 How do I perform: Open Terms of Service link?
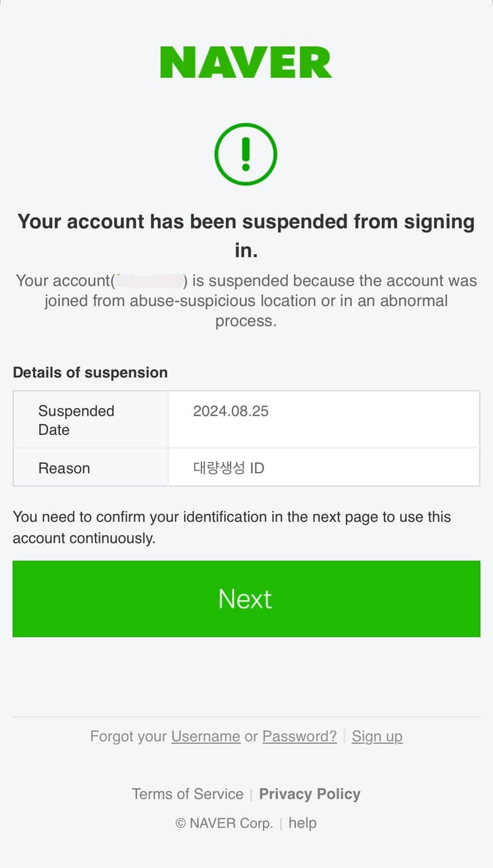coord(187,794)
